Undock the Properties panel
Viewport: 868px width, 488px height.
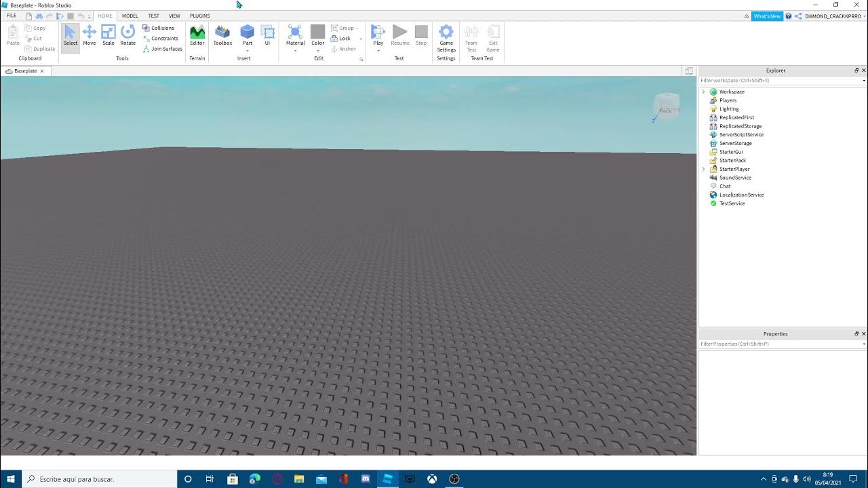[x=856, y=333]
